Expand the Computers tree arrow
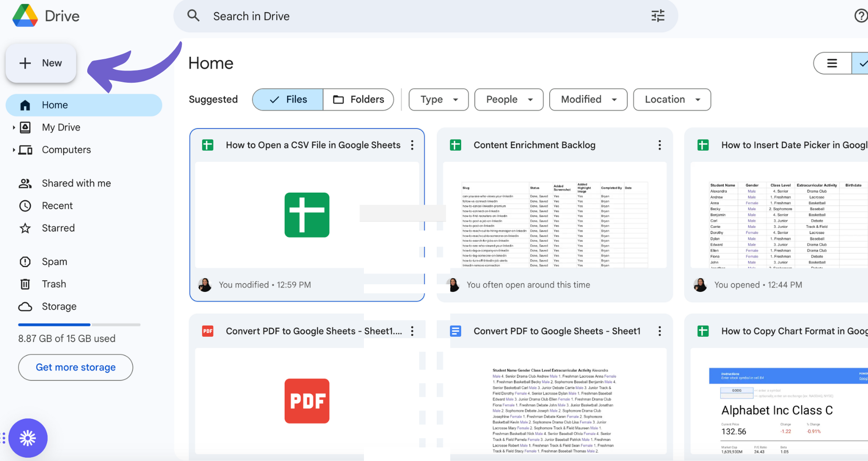868x461 pixels. pos(14,150)
